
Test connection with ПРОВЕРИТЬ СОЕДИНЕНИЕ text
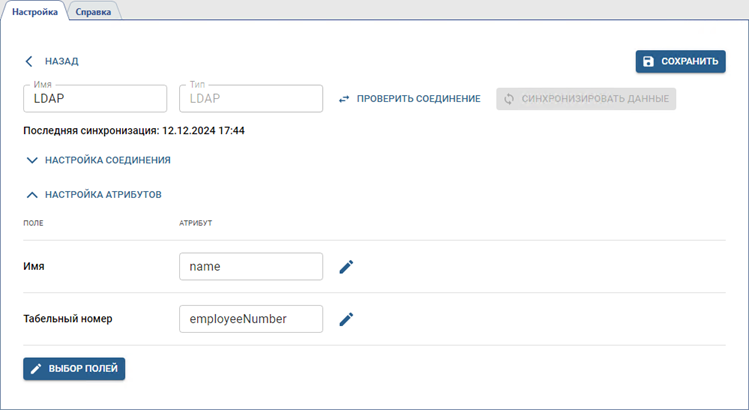point(418,99)
